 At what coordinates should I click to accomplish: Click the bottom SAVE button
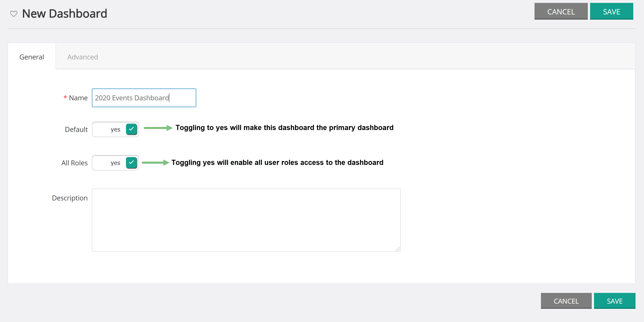(x=614, y=301)
